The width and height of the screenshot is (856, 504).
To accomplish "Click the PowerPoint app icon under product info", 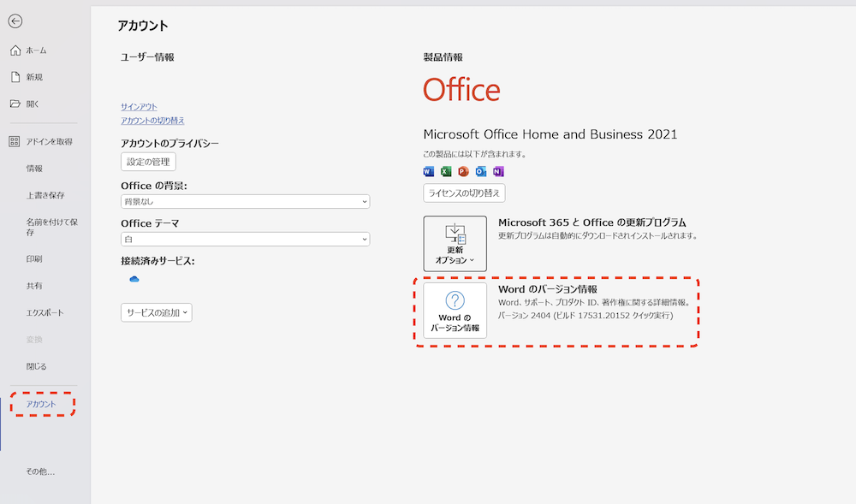I will (x=463, y=171).
